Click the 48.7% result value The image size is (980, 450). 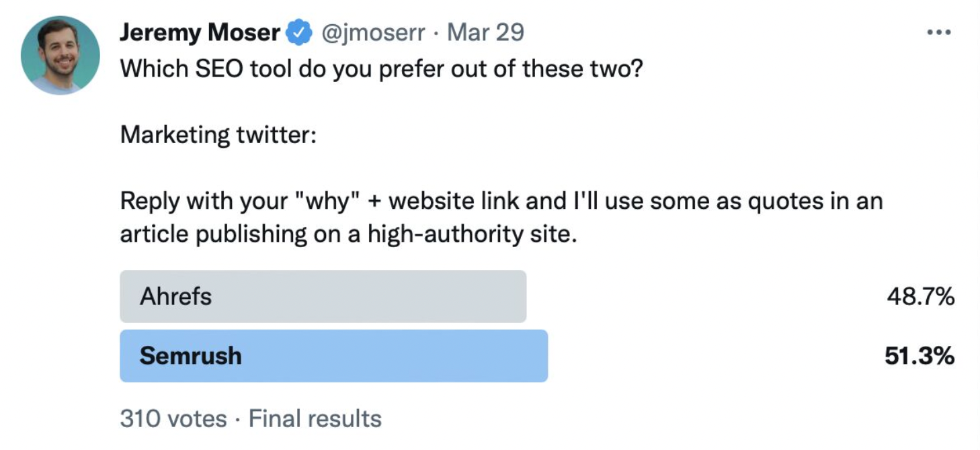921,296
